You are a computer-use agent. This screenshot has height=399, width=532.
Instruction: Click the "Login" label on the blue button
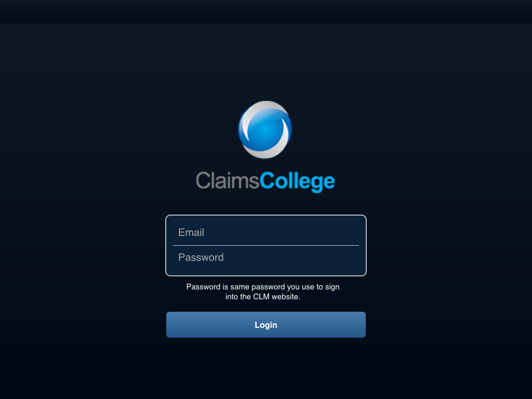click(x=266, y=325)
